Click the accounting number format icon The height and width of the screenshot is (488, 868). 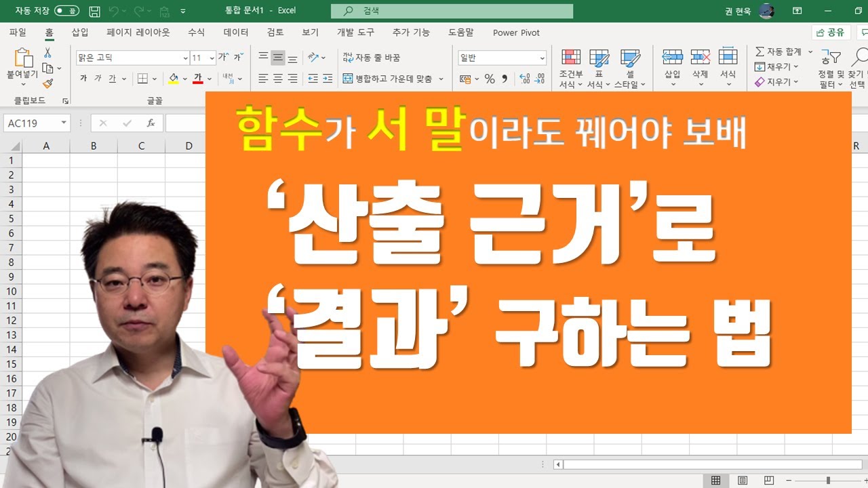pyautogui.click(x=465, y=79)
